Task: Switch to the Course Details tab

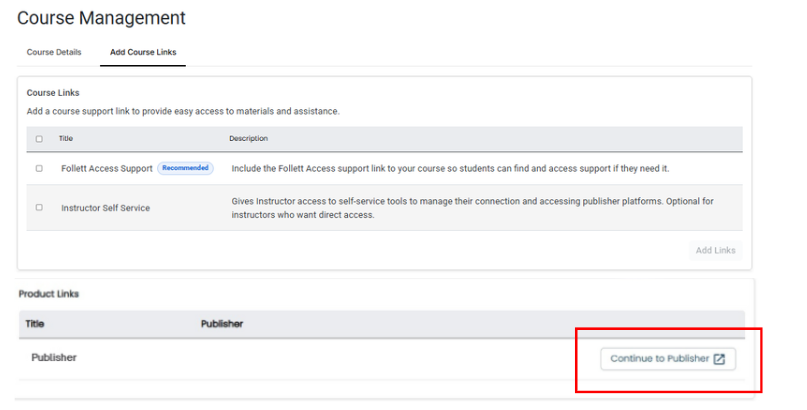Action: pos(54,52)
